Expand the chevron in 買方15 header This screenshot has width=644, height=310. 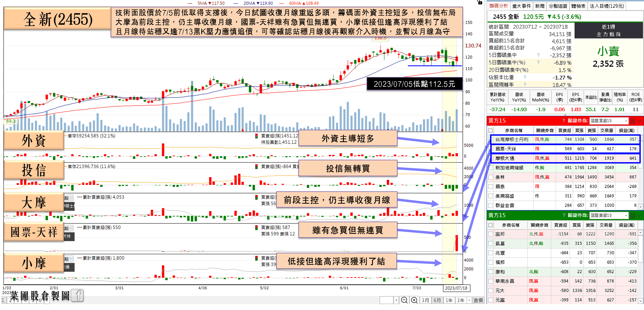tap(640, 121)
